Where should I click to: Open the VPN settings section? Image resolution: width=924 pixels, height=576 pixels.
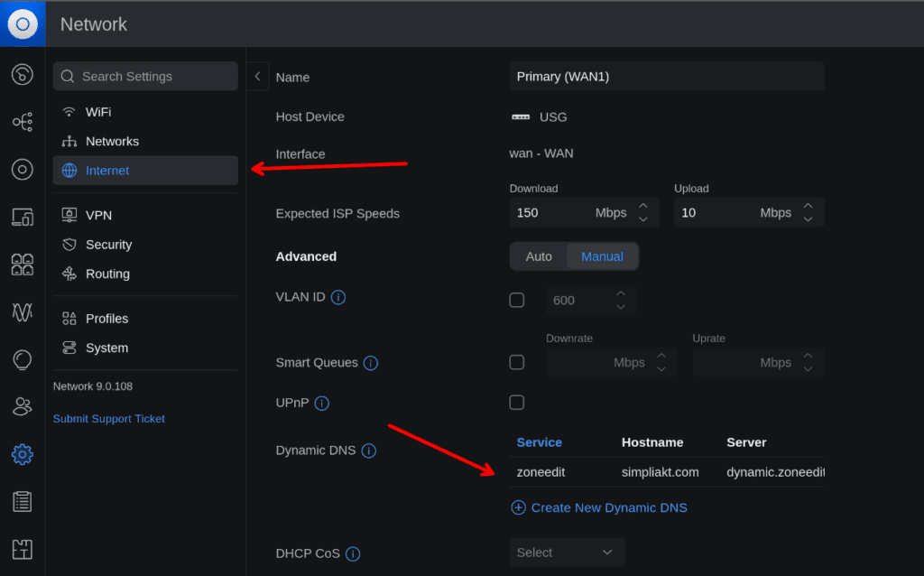(x=98, y=216)
